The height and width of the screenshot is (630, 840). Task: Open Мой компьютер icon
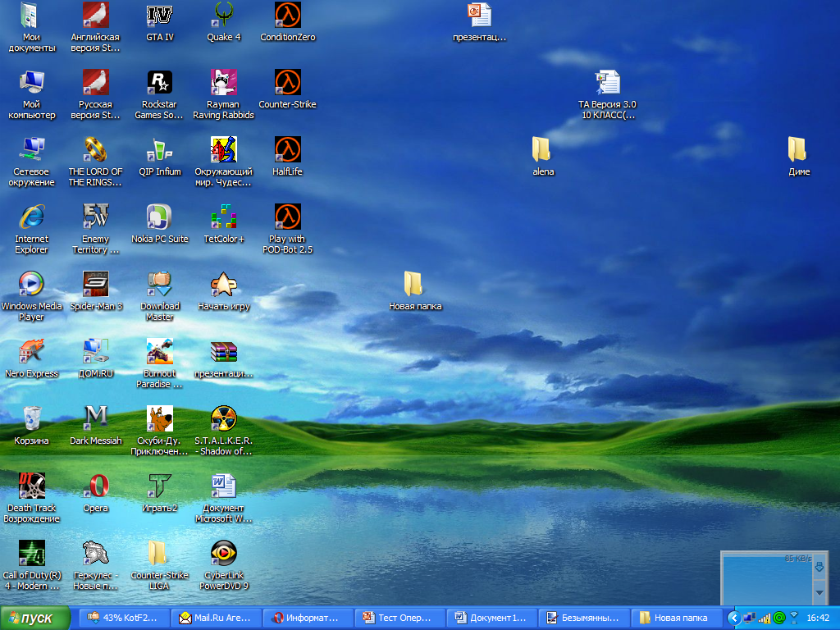tap(31, 94)
